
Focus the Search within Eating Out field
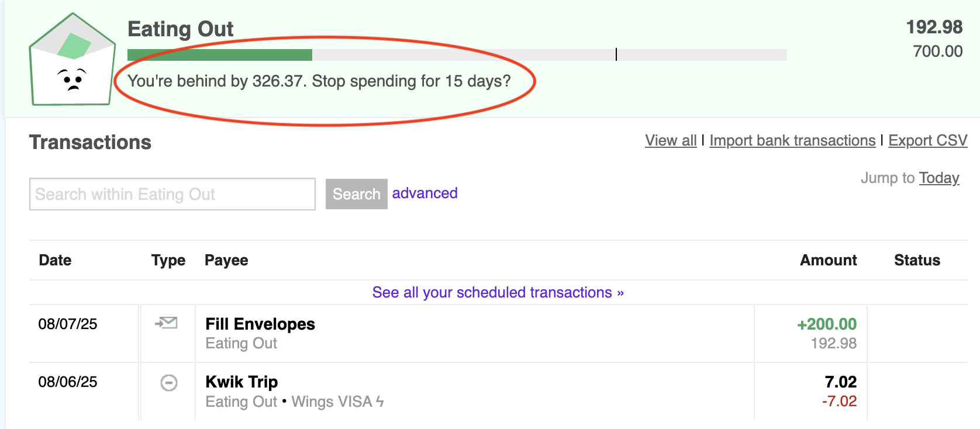click(x=172, y=194)
